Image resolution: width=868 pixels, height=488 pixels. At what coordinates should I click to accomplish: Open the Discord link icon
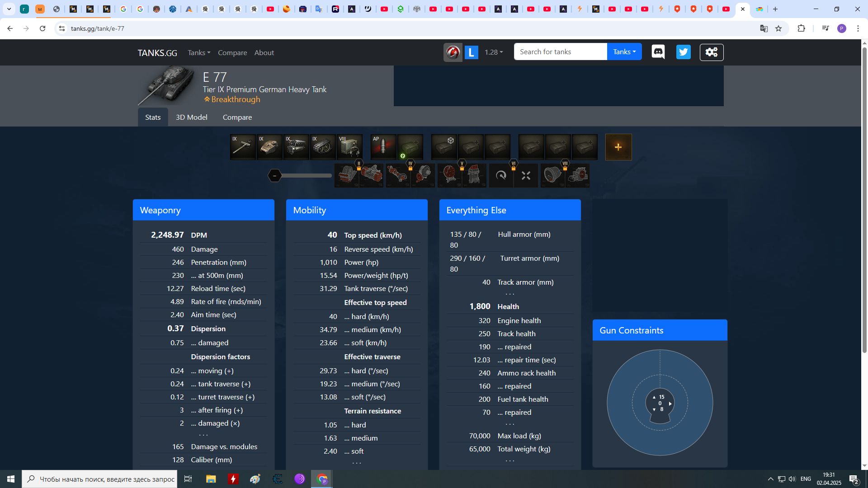point(658,52)
